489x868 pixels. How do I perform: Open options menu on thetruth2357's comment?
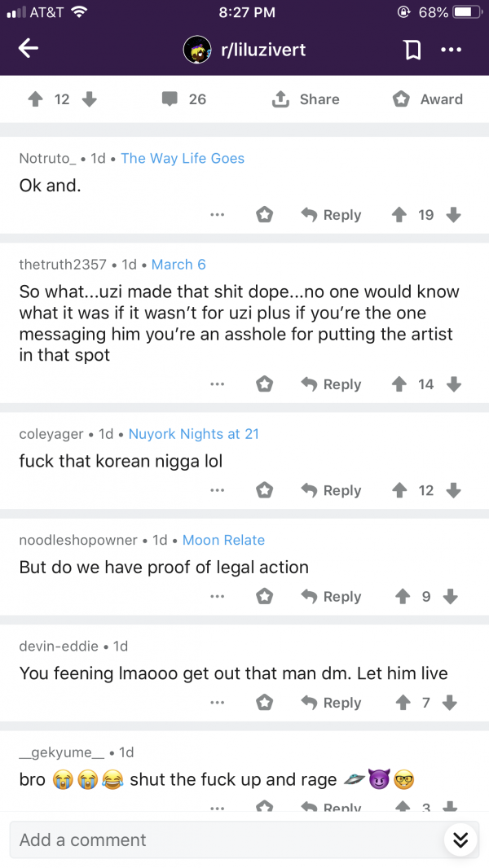217,384
